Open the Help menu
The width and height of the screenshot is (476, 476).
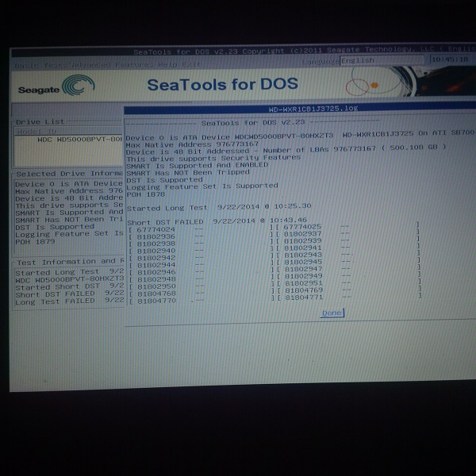click(x=167, y=64)
